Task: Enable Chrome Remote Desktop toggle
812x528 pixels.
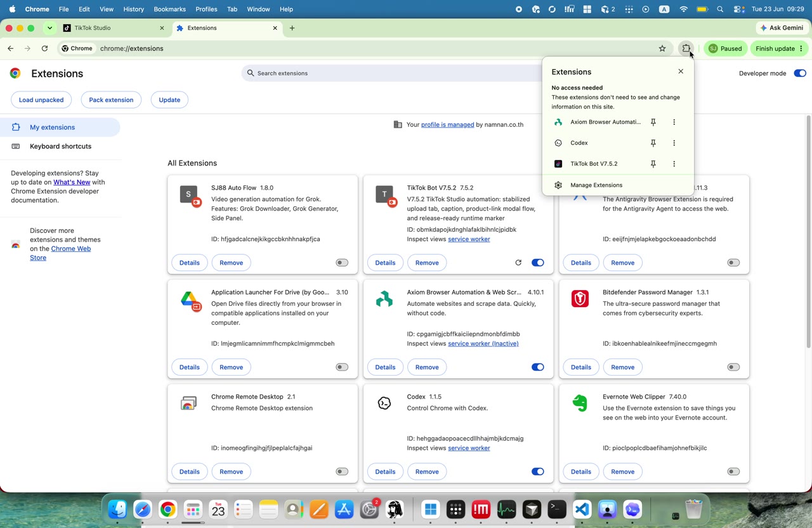Action: click(342, 472)
